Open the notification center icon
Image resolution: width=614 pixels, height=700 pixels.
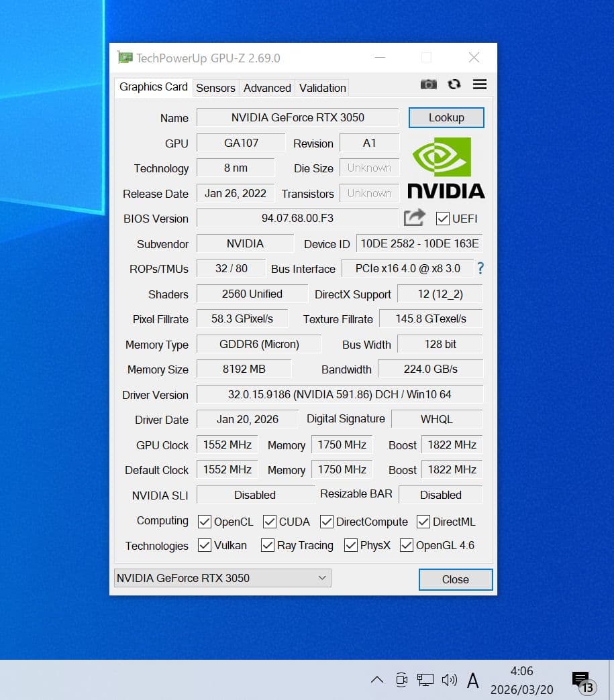pyautogui.click(x=582, y=682)
